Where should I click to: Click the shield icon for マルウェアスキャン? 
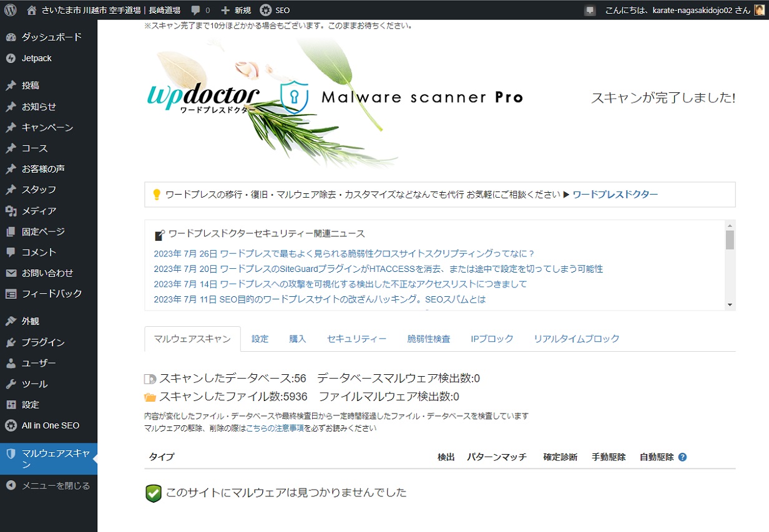point(11,453)
